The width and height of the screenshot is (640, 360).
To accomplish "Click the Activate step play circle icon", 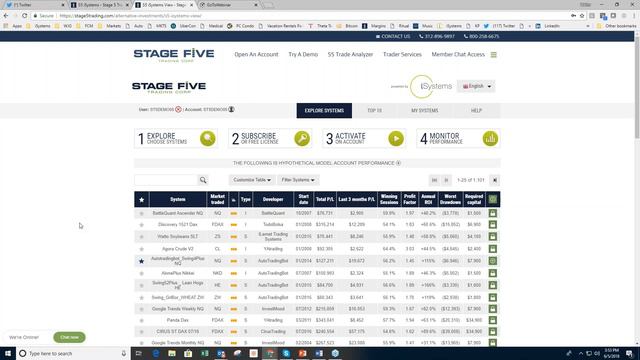I will (x=396, y=139).
